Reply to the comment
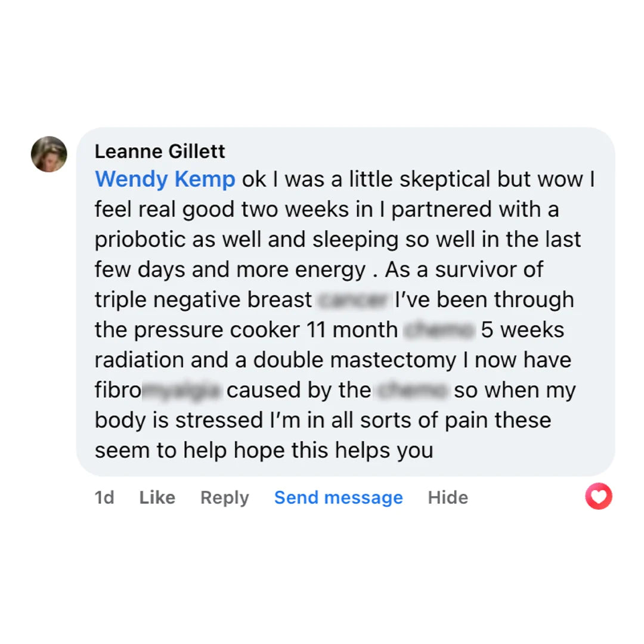644x644 pixels. [224, 497]
